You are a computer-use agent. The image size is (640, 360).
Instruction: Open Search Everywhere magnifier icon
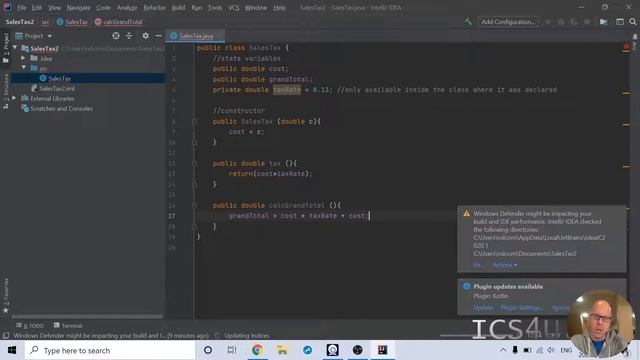(633, 22)
